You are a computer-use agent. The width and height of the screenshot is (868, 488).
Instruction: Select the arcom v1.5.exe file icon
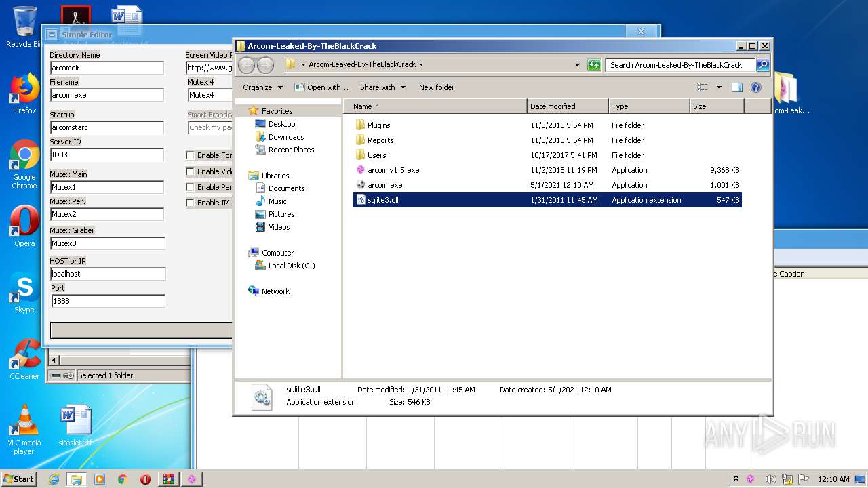(x=360, y=170)
